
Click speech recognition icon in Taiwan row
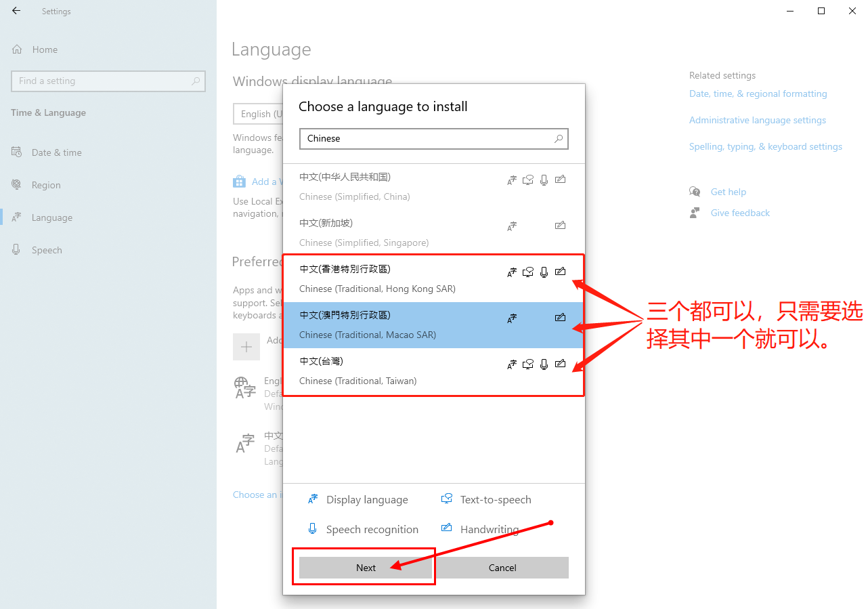(x=544, y=364)
